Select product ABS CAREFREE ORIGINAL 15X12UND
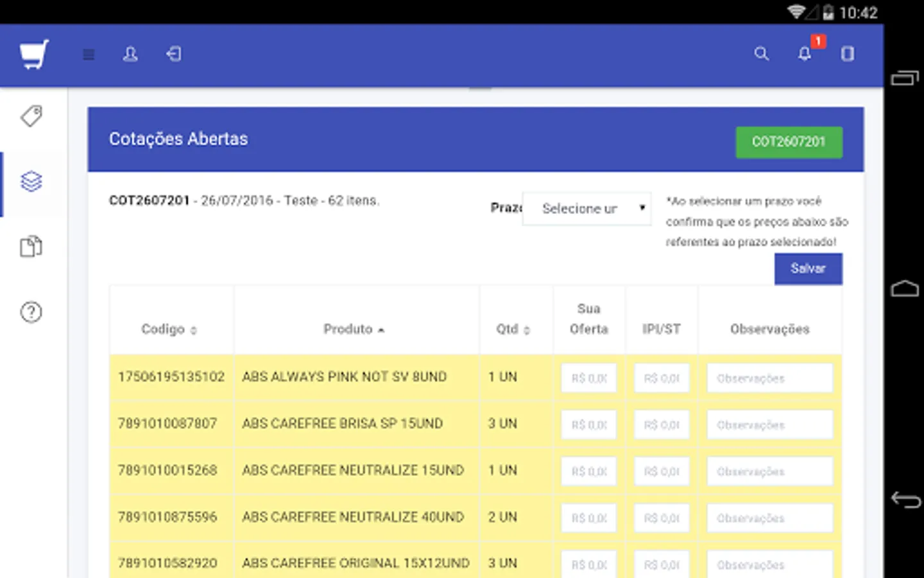This screenshot has height=578, width=924. (x=355, y=563)
